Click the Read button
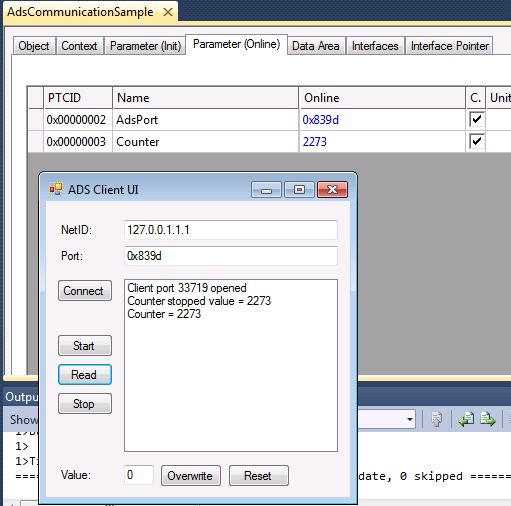Viewport: 511px width, 506px height. coord(85,375)
